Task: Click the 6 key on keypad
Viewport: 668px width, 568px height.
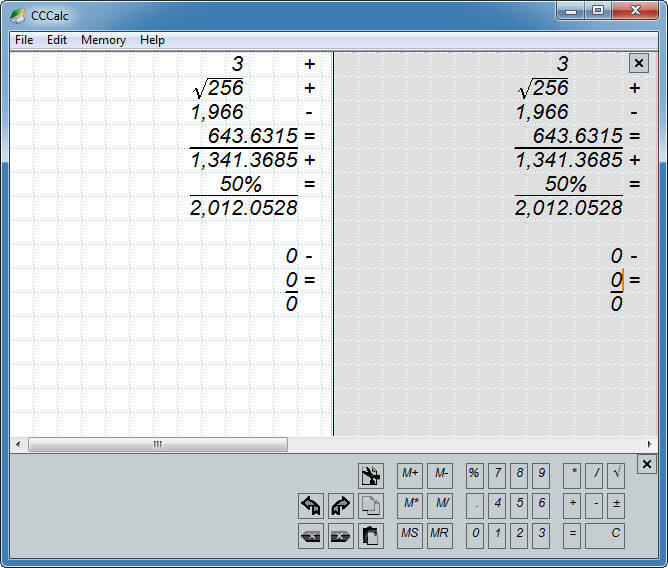Action: coord(541,506)
